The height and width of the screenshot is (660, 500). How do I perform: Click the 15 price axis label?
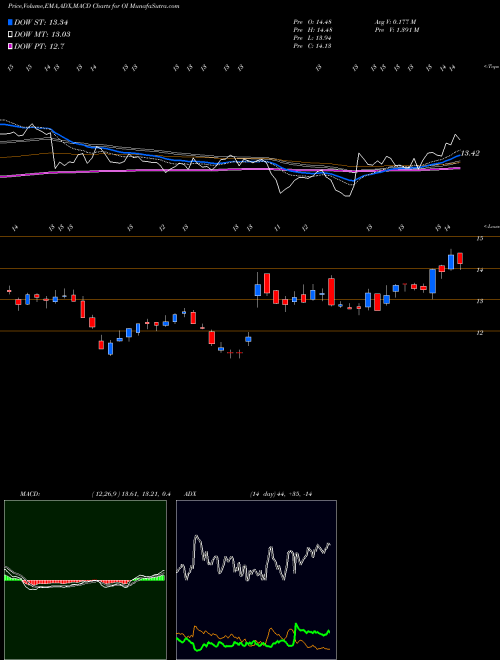tap(479, 239)
